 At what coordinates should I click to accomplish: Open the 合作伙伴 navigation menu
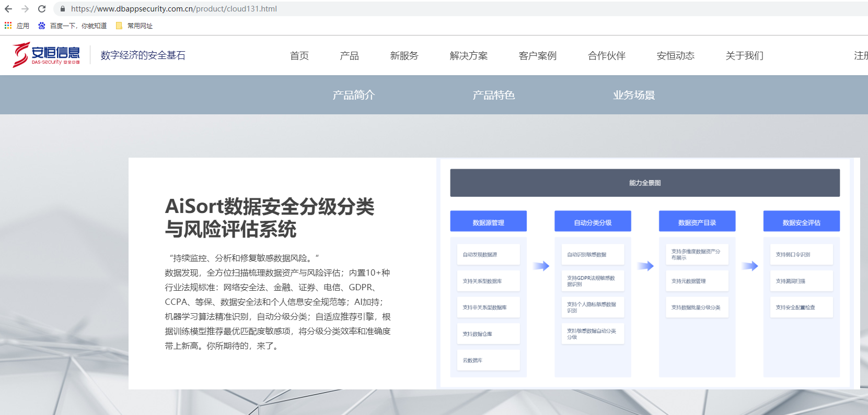point(607,55)
